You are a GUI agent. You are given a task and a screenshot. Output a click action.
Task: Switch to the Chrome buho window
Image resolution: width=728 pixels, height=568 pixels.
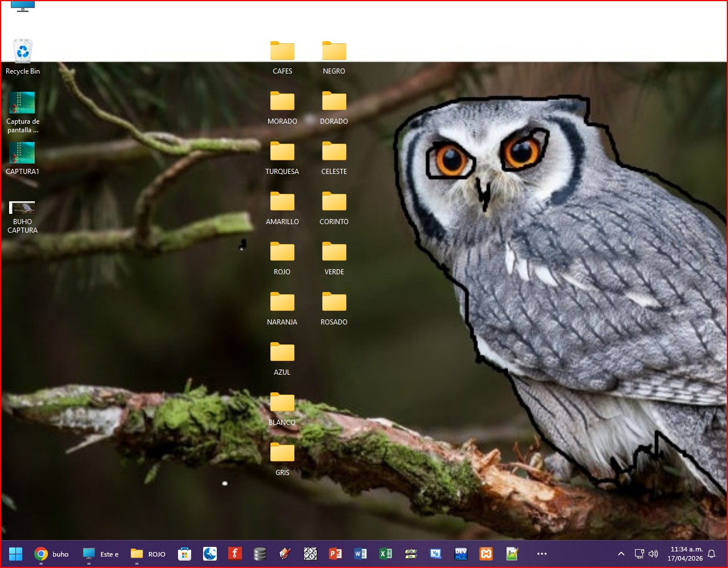tap(51, 554)
